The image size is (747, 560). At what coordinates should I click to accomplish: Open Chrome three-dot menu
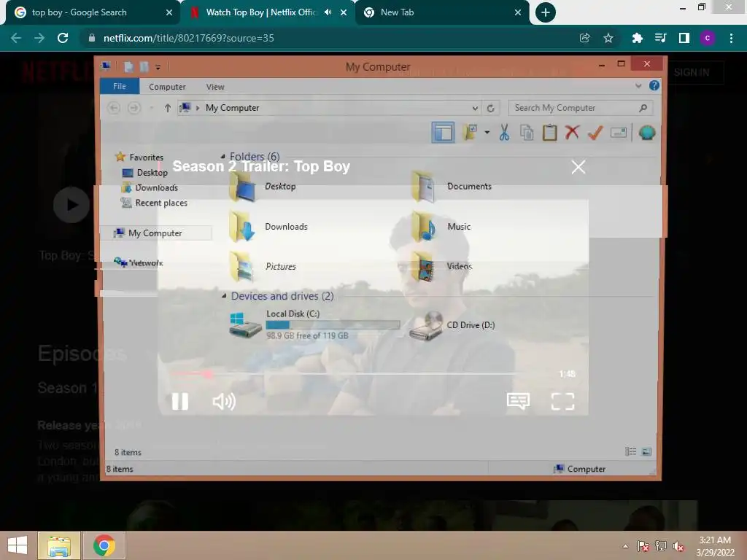click(x=731, y=38)
